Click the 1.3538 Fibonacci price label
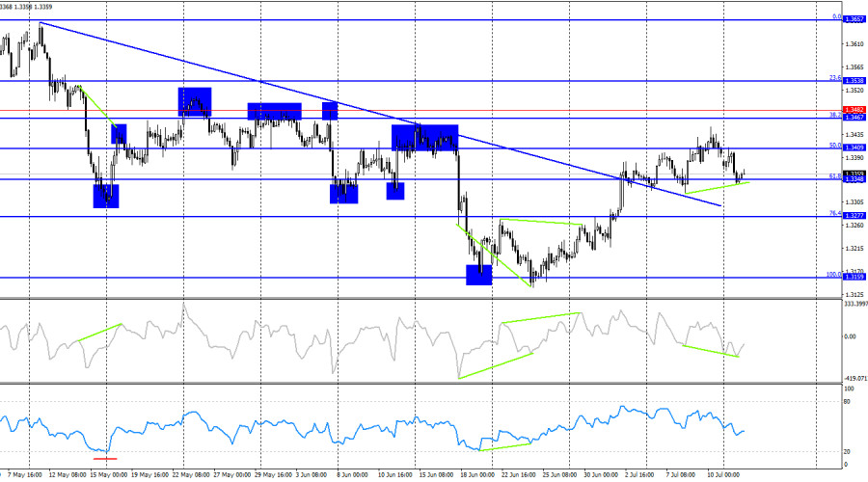This screenshot has height=482, width=868. (x=854, y=81)
